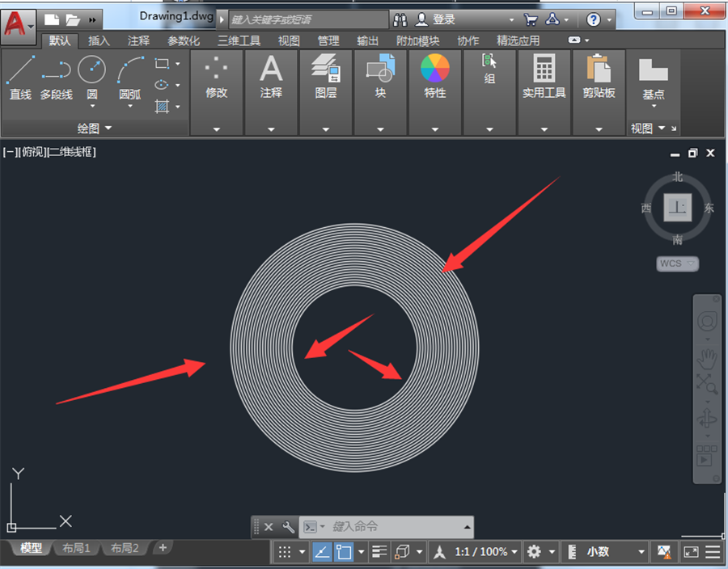728x569 pixels.
Task: Click the Rectangle draw tool icon
Action: pos(162,63)
